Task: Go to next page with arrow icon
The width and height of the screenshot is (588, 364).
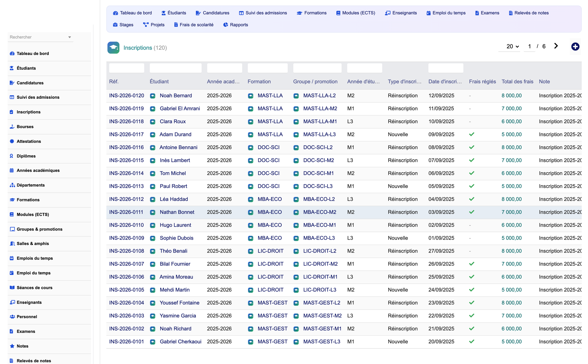Action: coord(556,46)
